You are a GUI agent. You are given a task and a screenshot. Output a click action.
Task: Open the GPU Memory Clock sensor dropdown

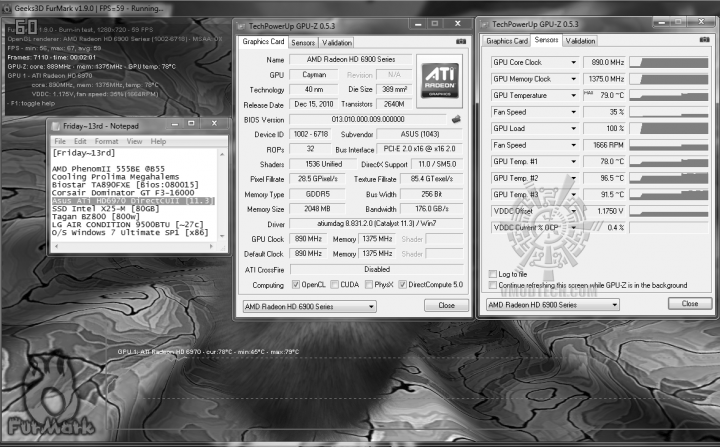click(x=574, y=79)
